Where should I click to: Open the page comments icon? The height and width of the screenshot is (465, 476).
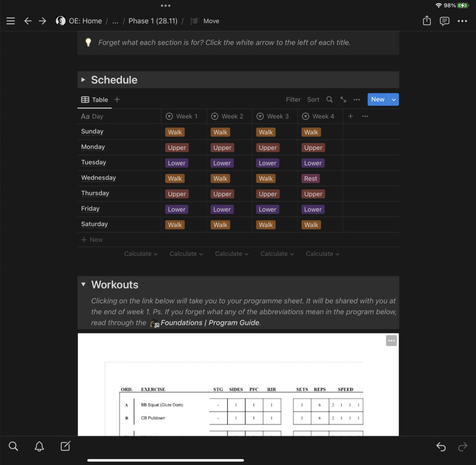point(444,21)
